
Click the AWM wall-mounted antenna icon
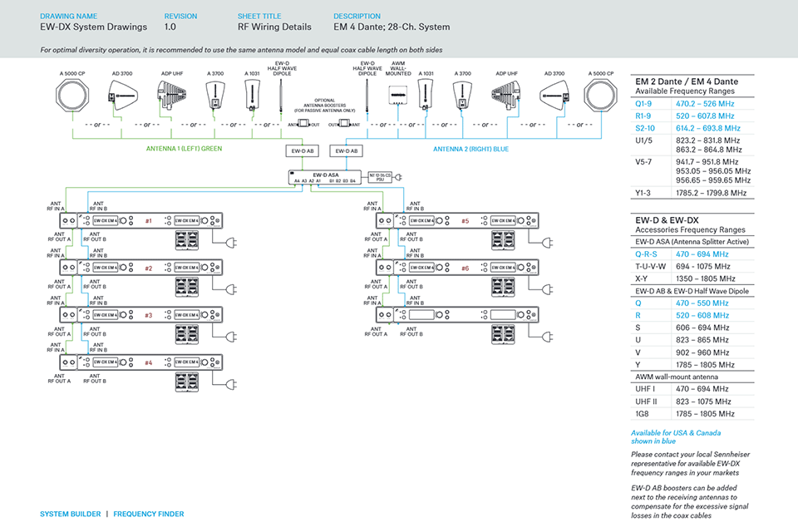coord(398,96)
